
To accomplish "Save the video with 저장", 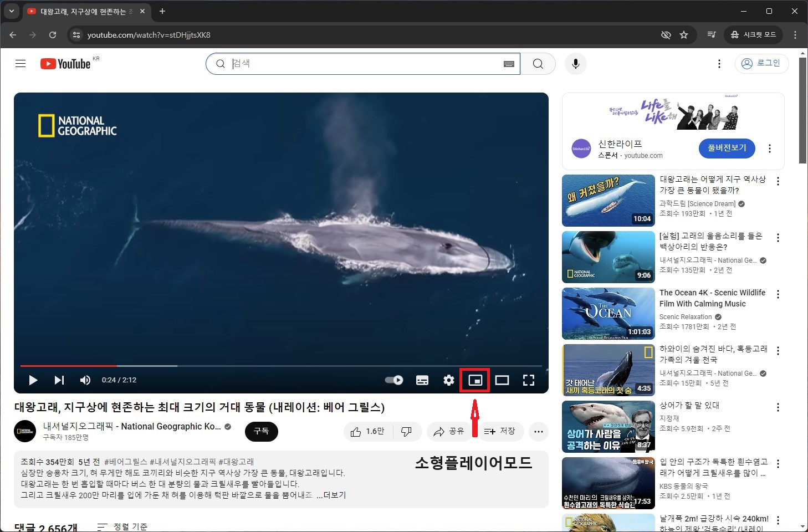I will (x=499, y=431).
